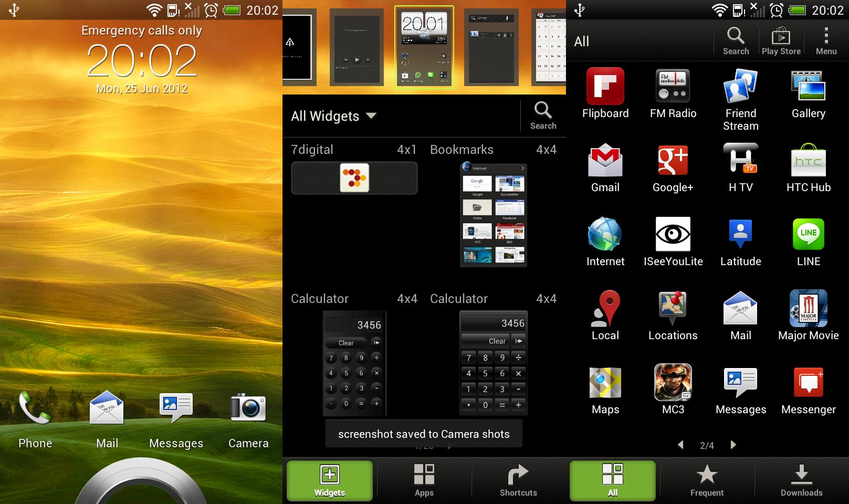Tap Search in app drawer header
The image size is (849, 504).
(x=736, y=41)
